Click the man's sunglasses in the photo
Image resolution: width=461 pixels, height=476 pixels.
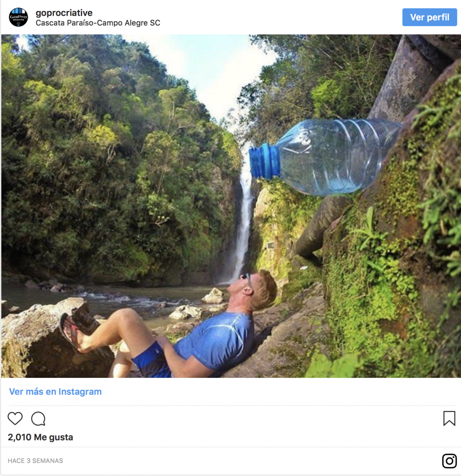click(247, 281)
